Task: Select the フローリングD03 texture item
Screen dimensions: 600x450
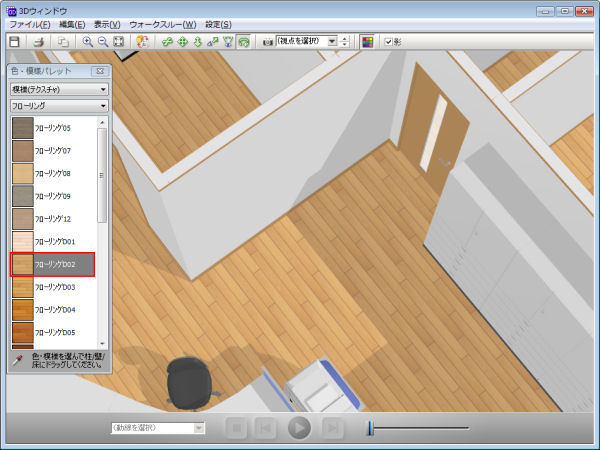Action: (53, 287)
